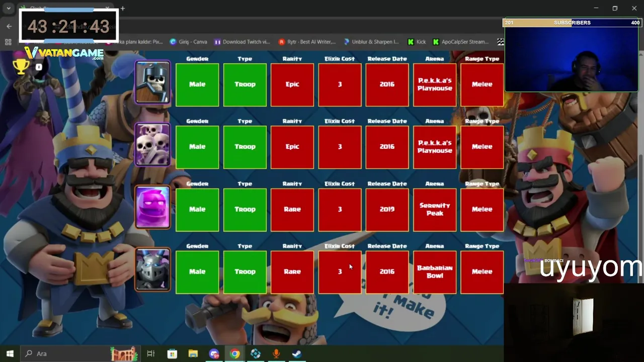Open Task View from the taskbar
The height and width of the screenshot is (362, 644).
pos(150,353)
